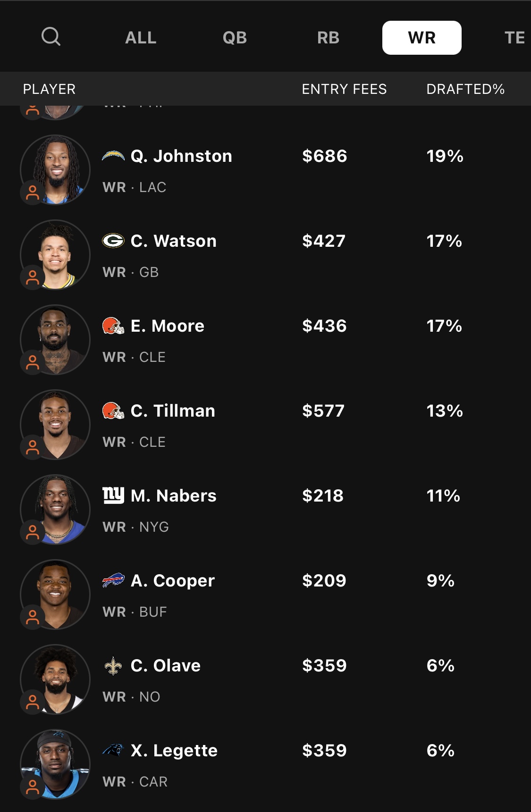
Task: Select the TE position tab
Action: coord(514,38)
